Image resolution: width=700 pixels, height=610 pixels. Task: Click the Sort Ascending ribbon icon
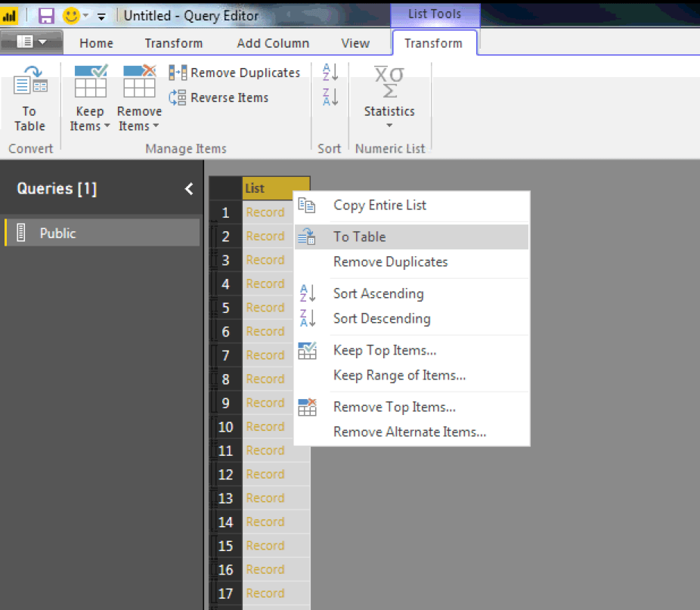point(330,73)
